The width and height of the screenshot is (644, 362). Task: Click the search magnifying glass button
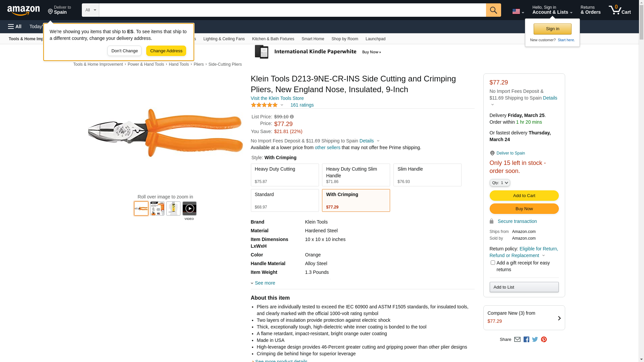(x=493, y=10)
